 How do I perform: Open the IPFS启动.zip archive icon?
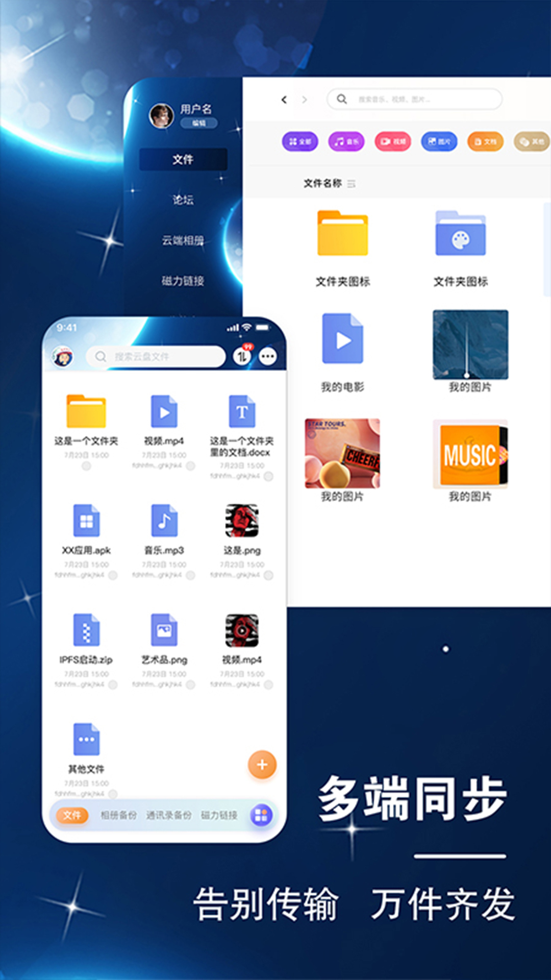click(86, 630)
